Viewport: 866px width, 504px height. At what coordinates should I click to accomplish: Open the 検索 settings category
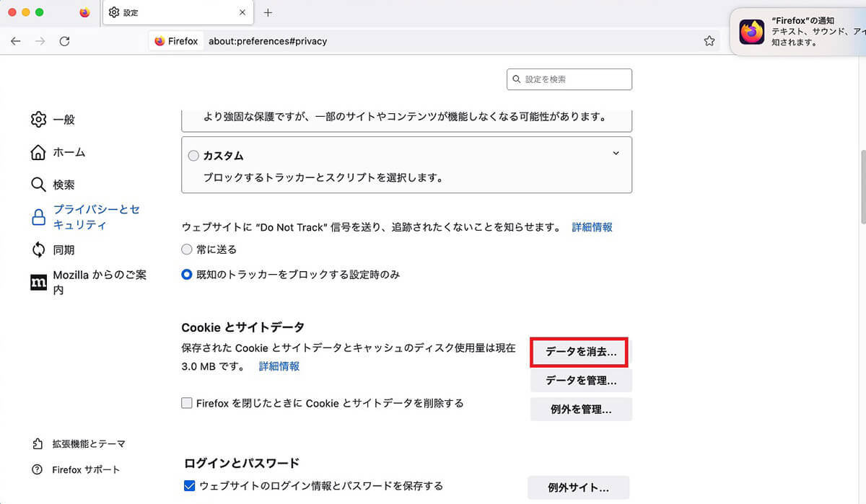click(x=53, y=185)
